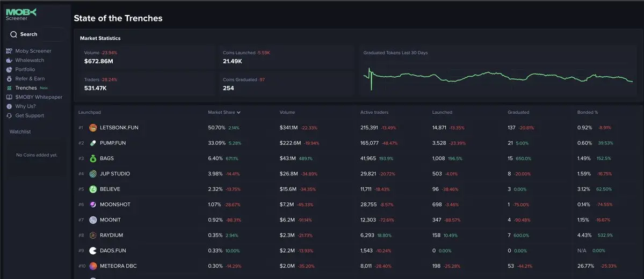Click the LETSBONK.FUN launchpad logo
The width and height of the screenshot is (644, 279).
click(93, 128)
